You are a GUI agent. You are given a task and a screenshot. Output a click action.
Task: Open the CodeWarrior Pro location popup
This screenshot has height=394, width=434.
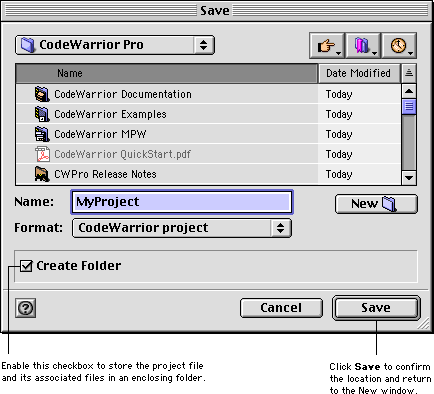(115, 45)
